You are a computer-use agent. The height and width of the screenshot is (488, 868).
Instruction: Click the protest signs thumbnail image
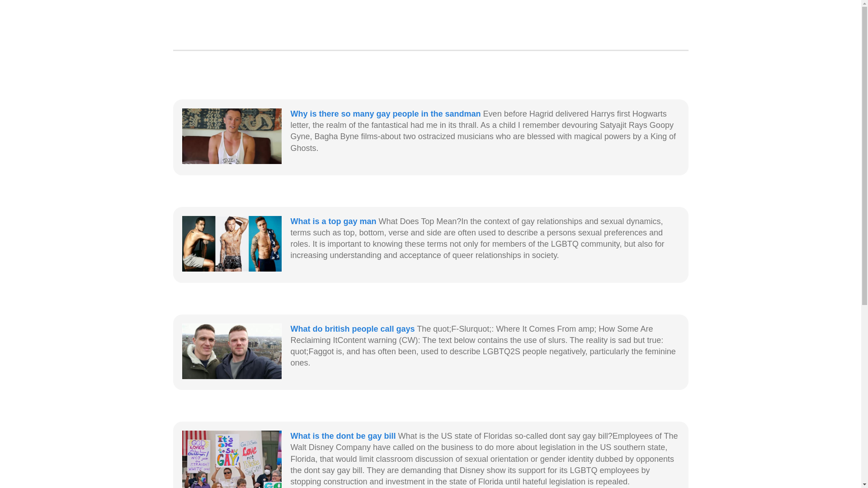tap(231, 459)
